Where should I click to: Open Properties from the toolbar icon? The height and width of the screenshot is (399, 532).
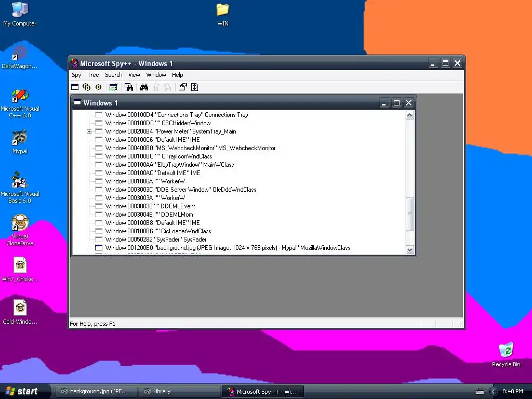pyautogui.click(x=182, y=87)
